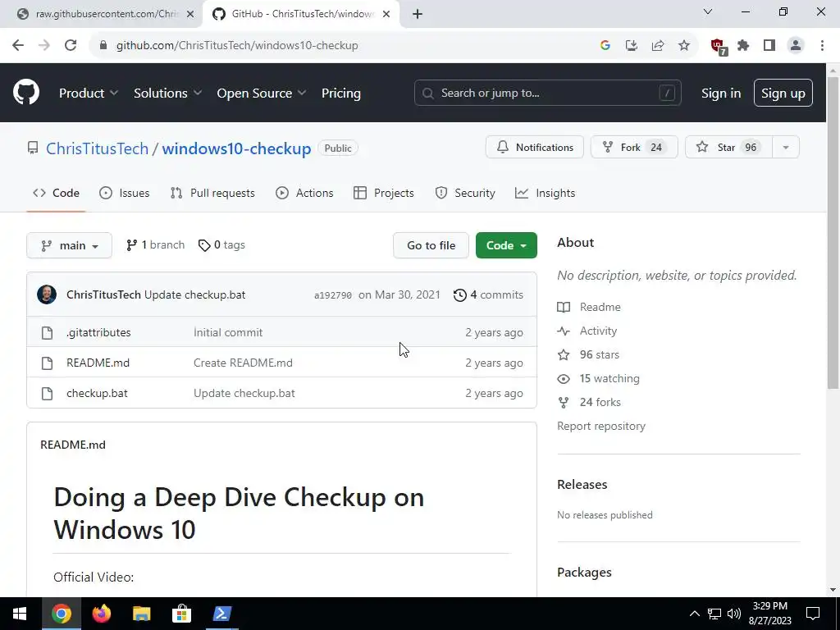Screen dimensions: 840x630
Task: Open a new browser tab
Action: coord(418,14)
